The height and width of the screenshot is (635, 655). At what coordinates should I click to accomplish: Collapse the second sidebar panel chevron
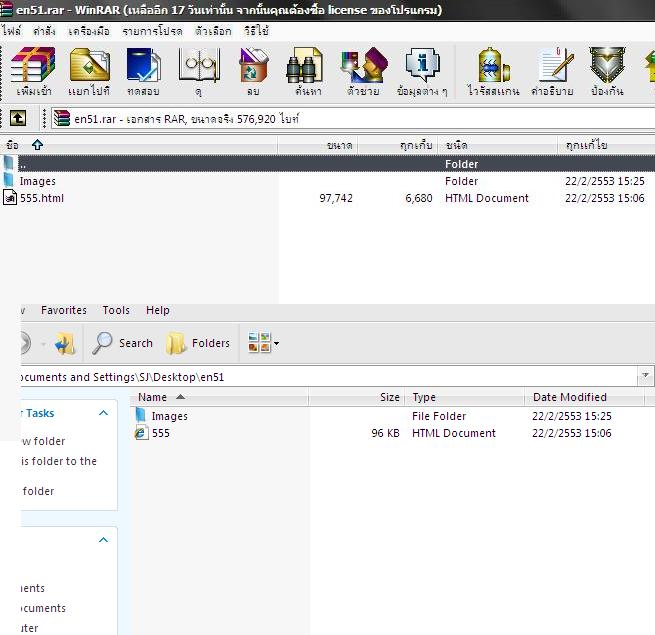click(x=103, y=540)
